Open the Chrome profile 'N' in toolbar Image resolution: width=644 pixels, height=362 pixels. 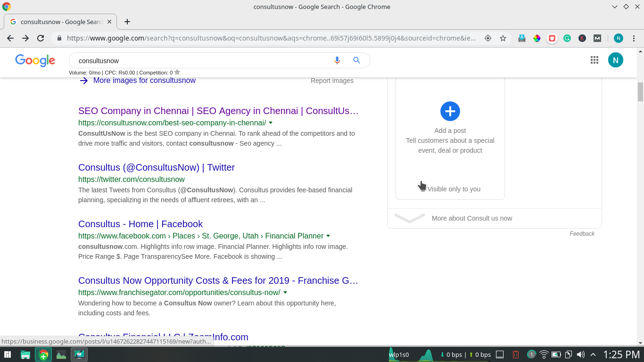click(619, 38)
